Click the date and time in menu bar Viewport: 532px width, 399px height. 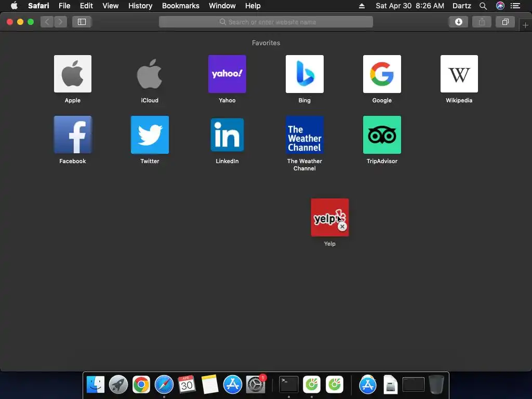[410, 6]
